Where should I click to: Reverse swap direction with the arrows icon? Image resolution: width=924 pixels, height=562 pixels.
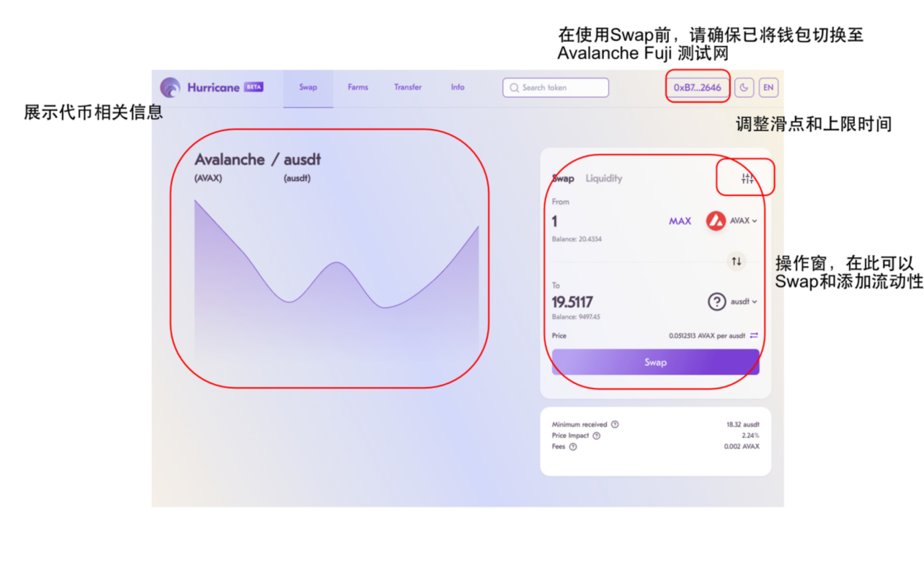pyautogui.click(x=736, y=262)
